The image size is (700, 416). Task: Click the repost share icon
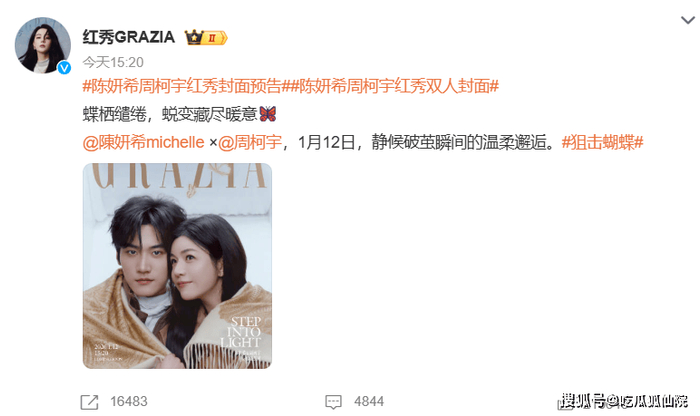click(89, 402)
